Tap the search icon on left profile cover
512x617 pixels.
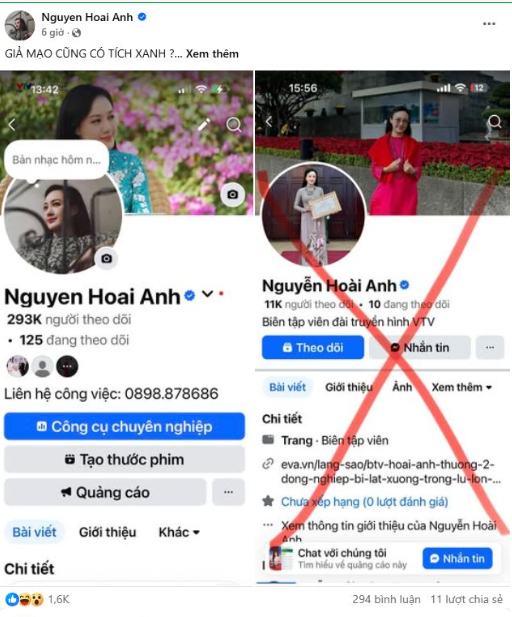pos(234,125)
